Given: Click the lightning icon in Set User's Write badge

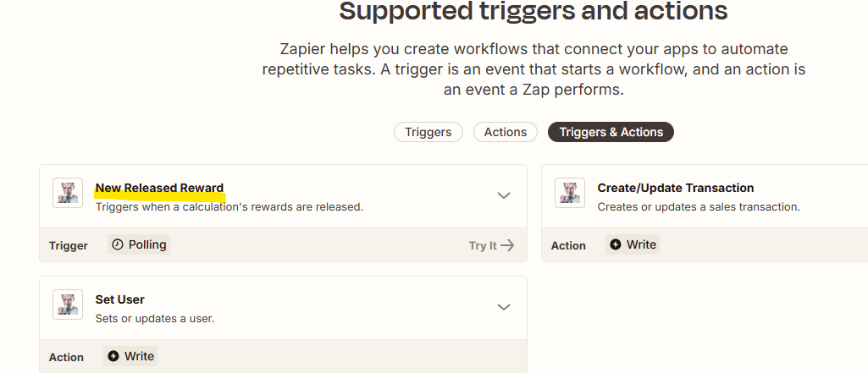Looking at the screenshot, I should point(113,356).
